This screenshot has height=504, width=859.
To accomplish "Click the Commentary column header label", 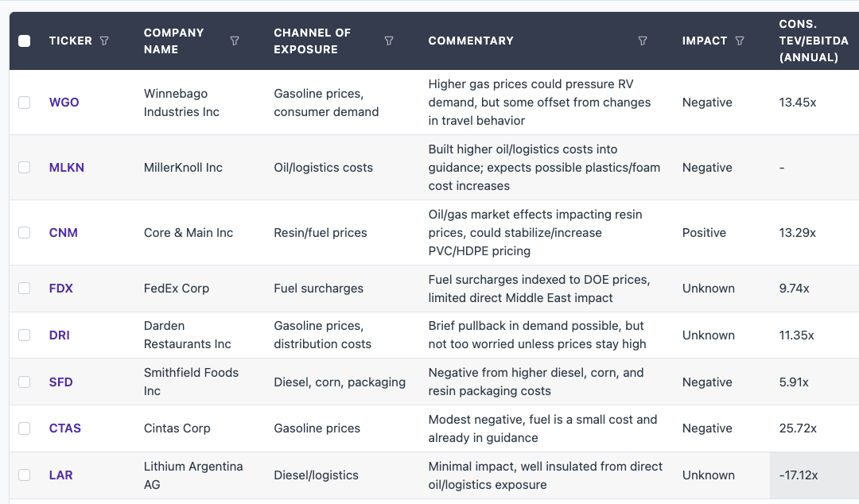I will click(471, 41).
